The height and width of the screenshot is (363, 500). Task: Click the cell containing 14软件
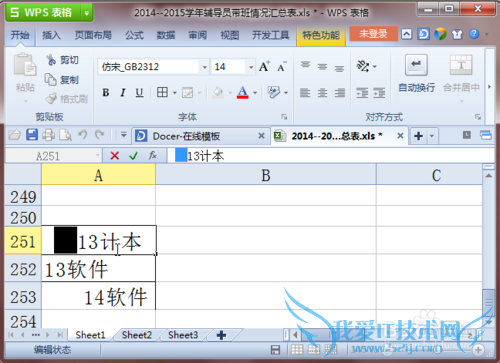99,296
